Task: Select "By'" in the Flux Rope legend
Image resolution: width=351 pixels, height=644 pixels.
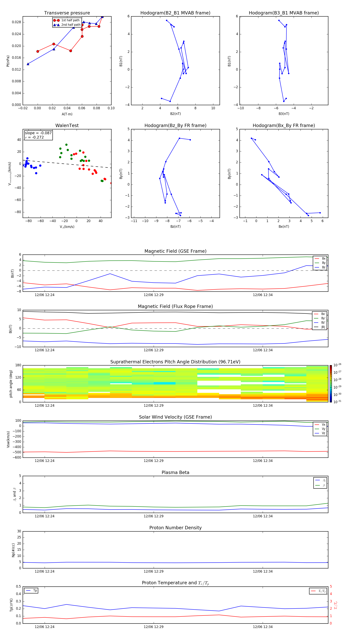Action: click(x=320, y=318)
